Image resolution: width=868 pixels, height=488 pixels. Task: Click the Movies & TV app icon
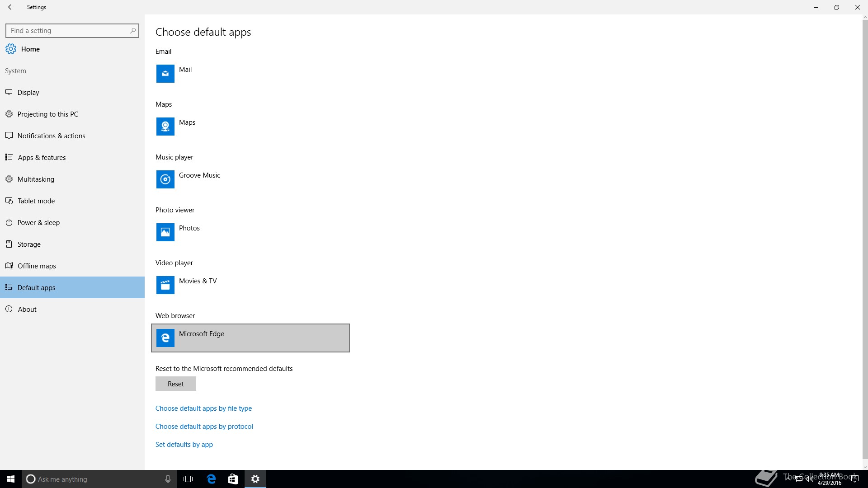pyautogui.click(x=165, y=285)
